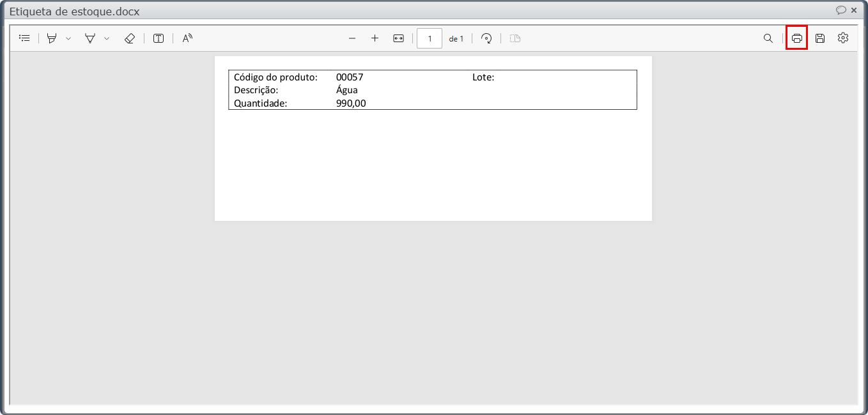Open the comments bubble in the title bar
Screen dimensions: 868x415
click(841, 10)
